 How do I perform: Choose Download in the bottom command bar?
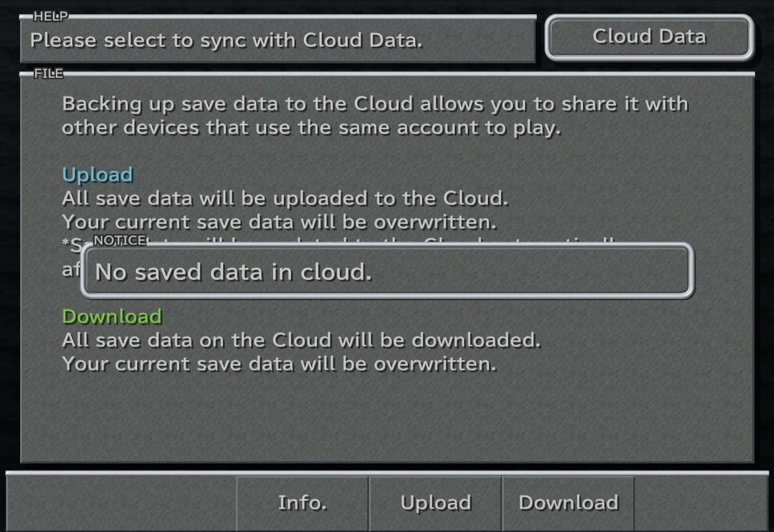click(x=568, y=503)
